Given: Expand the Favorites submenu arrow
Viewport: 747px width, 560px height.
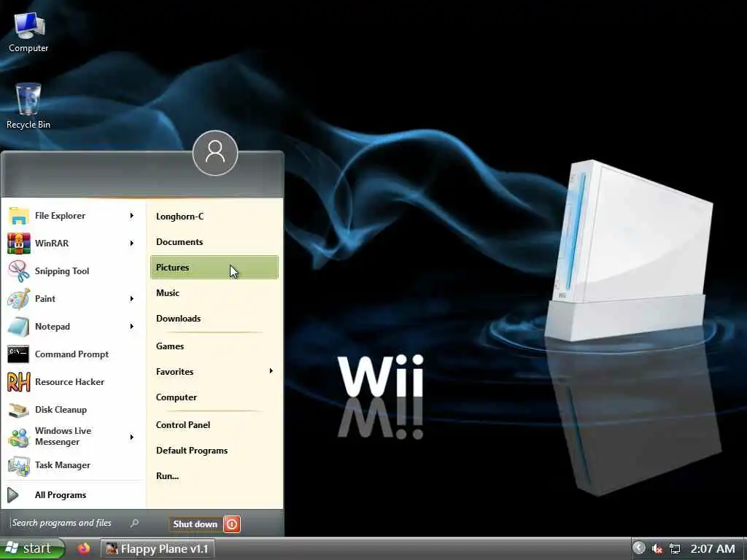Looking at the screenshot, I should pyautogui.click(x=271, y=371).
